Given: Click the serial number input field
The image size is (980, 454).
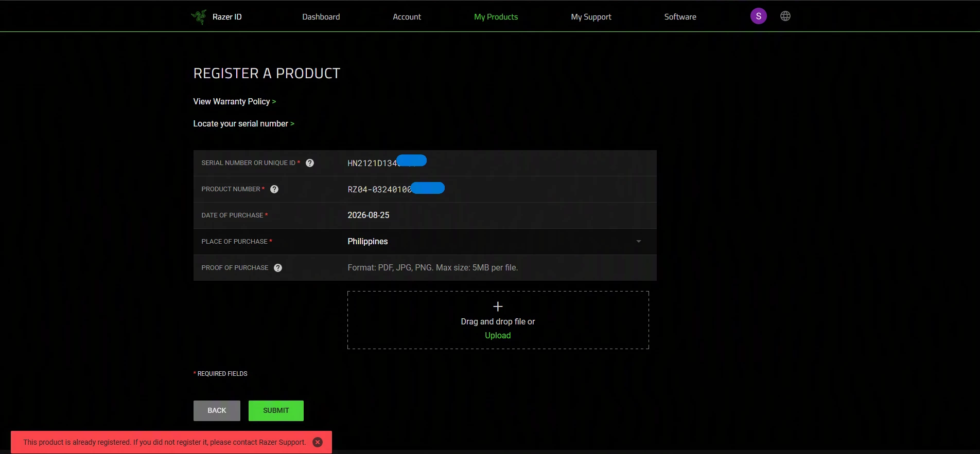Looking at the screenshot, I should click(x=497, y=163).
